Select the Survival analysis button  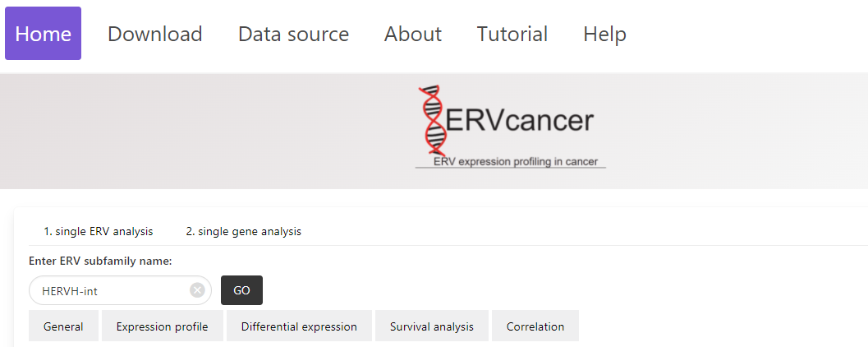[432, 326]
